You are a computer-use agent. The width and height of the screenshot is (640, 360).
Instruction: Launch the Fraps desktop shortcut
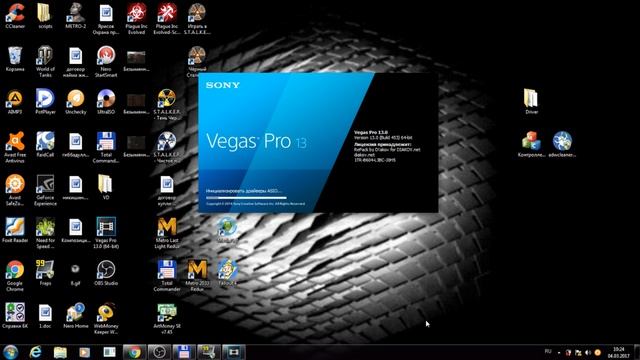pos(45,273)
